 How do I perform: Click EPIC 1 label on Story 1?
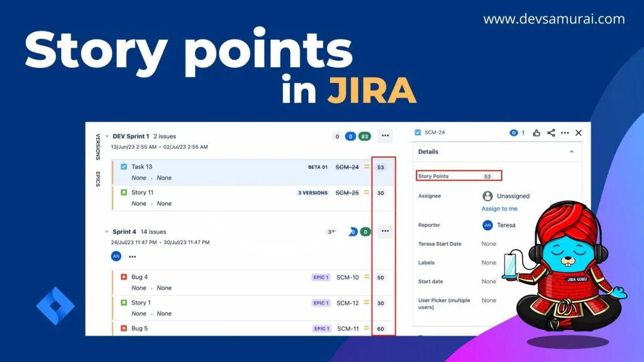pyautogui.click(x=321, y=303)
